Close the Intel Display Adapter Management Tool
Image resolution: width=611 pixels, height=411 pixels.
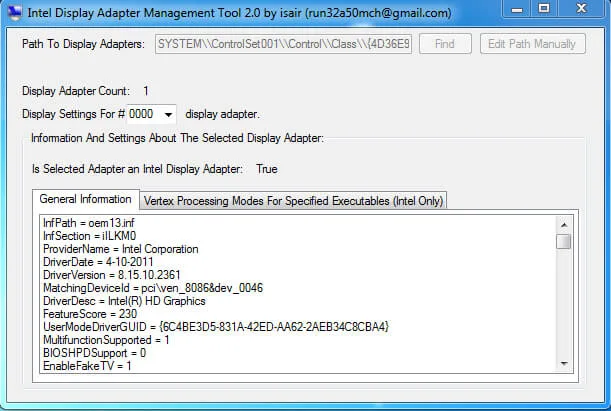581,9
